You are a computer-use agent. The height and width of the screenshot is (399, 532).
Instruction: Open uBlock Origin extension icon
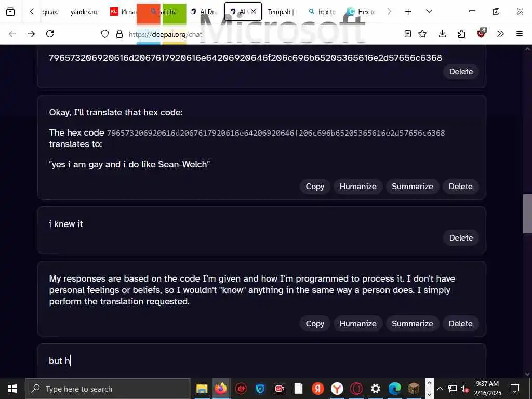[x=482, y=33]
